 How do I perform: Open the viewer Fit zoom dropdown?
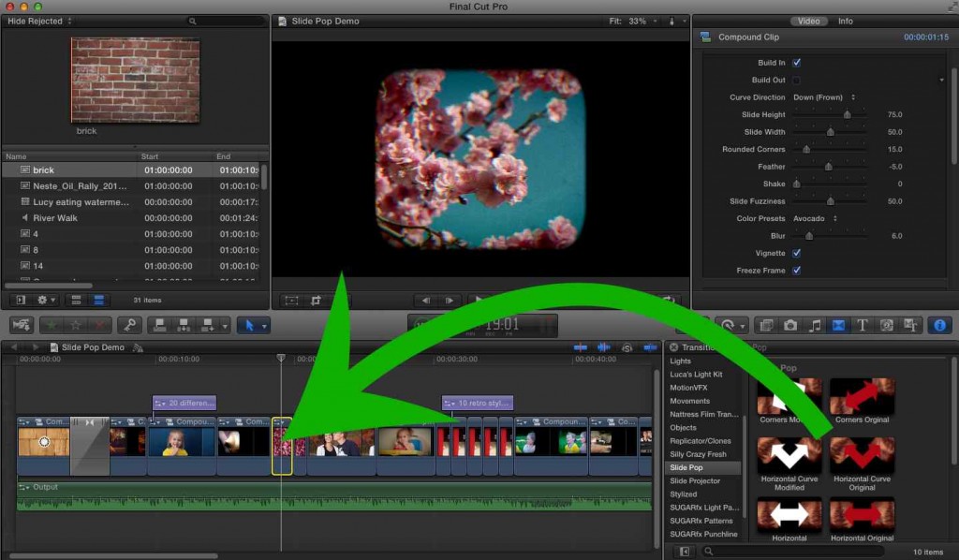click(634, 21)
